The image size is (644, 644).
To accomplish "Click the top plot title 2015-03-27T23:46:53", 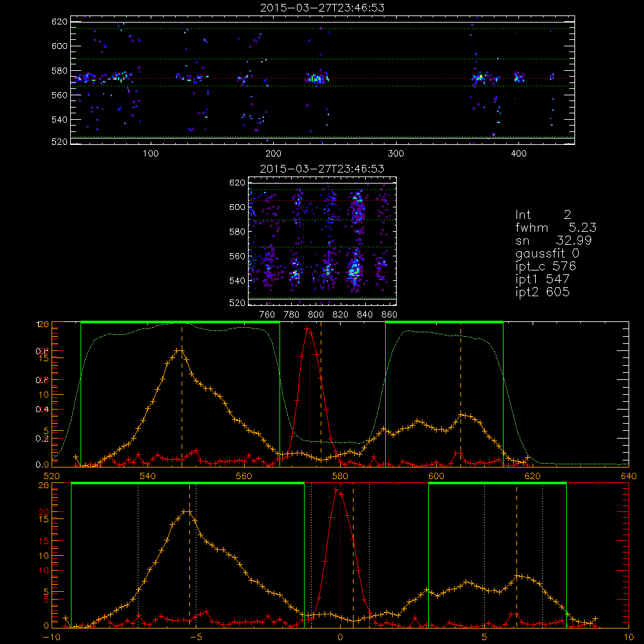I will coord(323,8).
